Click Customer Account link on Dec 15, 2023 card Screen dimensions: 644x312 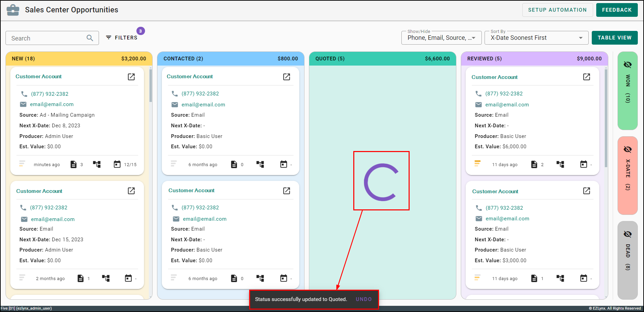point(39,191)
